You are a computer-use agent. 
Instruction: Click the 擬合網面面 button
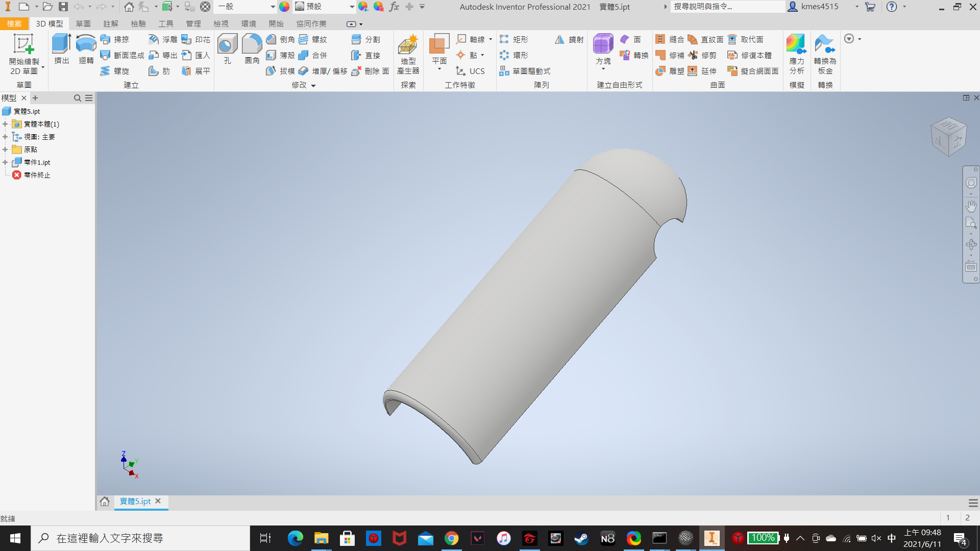click(753, 71)
